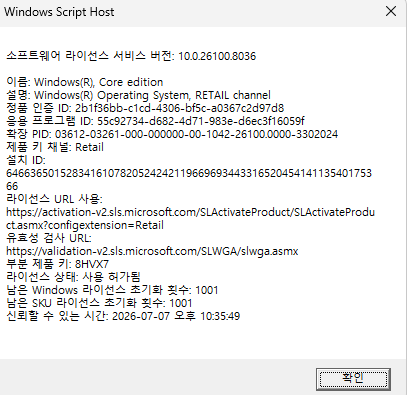Click the license status 사용 허가됨 line

point(73,277)
